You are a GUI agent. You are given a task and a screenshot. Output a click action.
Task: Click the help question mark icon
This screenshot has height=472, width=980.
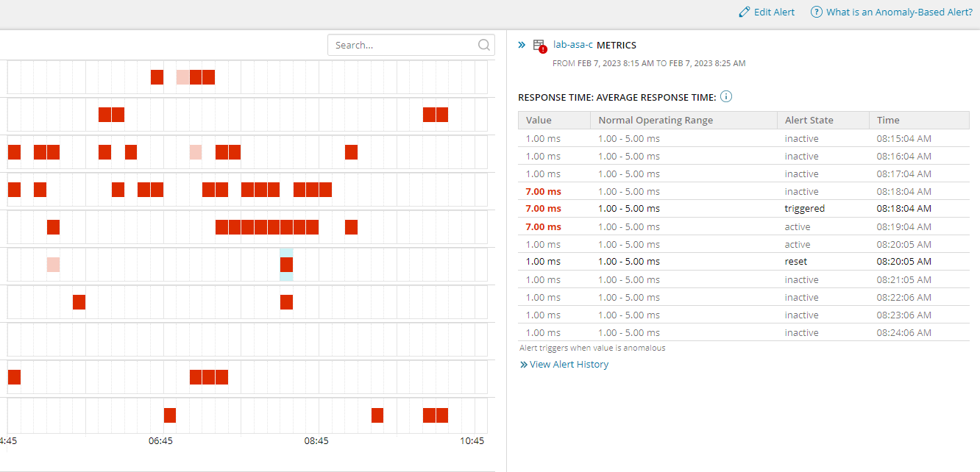(816, 12)
